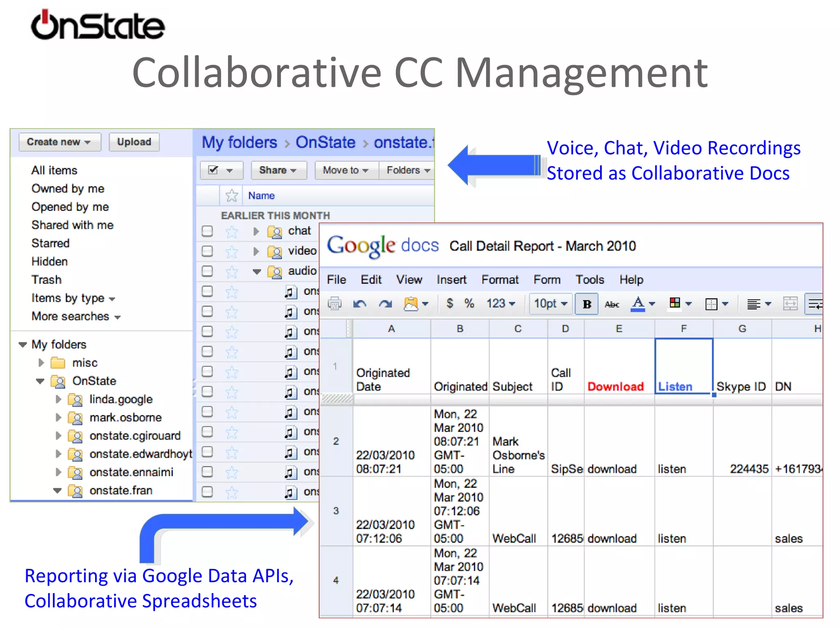Format as percent with the % icon
Screen dimensions: 840x630
coord(469,303)
